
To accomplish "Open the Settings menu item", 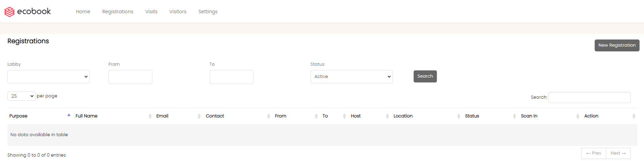I will click(208, 12).
